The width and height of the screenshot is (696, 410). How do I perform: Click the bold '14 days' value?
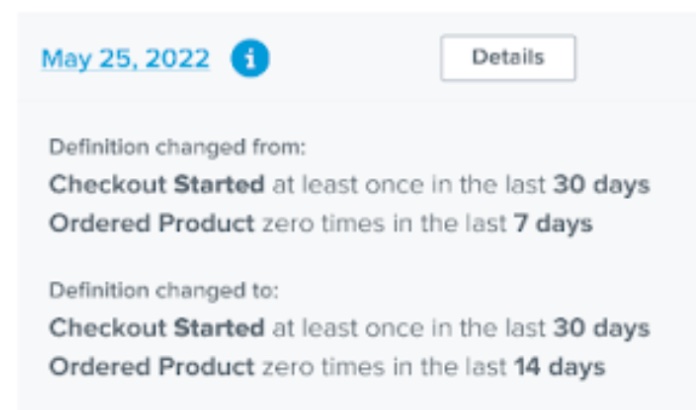(560, 367)
